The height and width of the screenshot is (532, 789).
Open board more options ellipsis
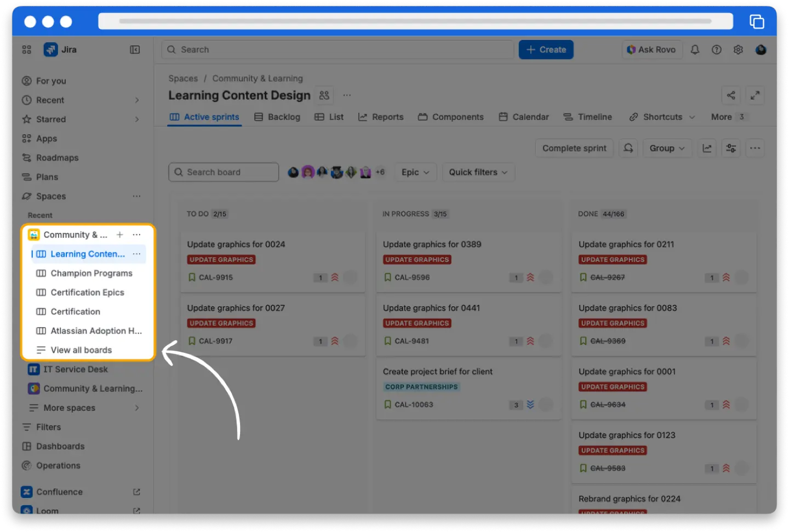755,148
